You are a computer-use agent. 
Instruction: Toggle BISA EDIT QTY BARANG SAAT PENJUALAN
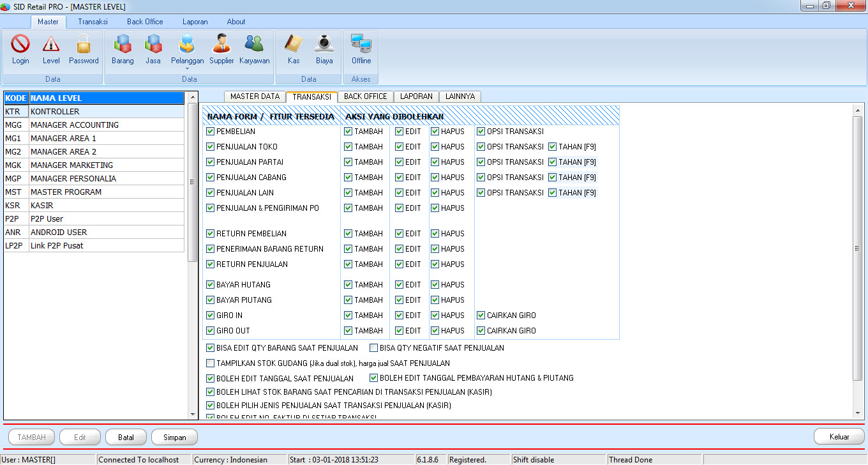pyautogui.click(x=211, y=348)
